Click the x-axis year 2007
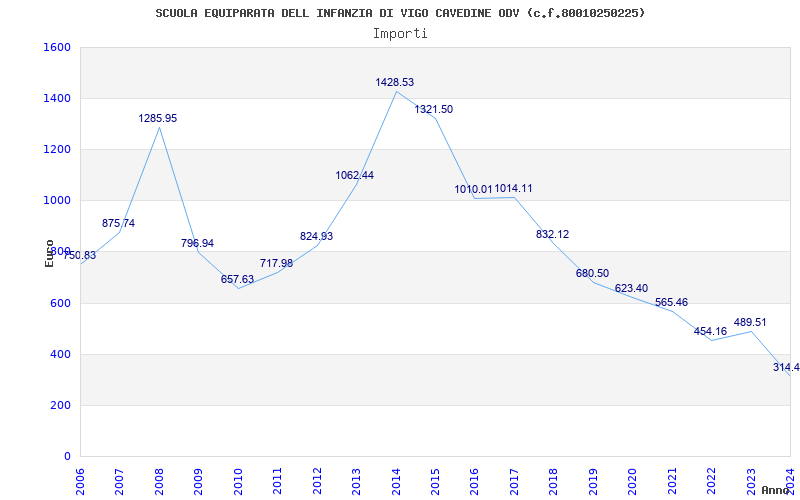The width and height of the screenshot is (800, 500). tap(120, 482)
